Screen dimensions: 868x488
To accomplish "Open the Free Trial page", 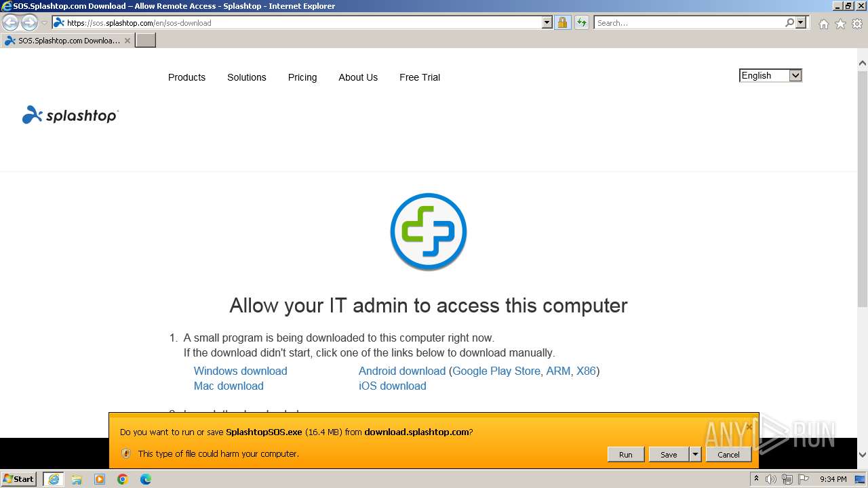I will tap(420, 77).
